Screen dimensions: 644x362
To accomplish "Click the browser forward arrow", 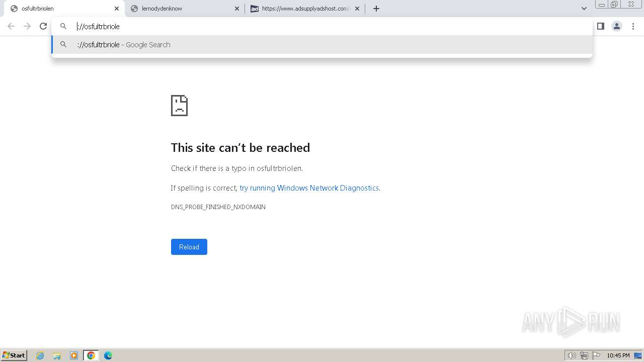I will pyautogui.click(x=27, y=26).
